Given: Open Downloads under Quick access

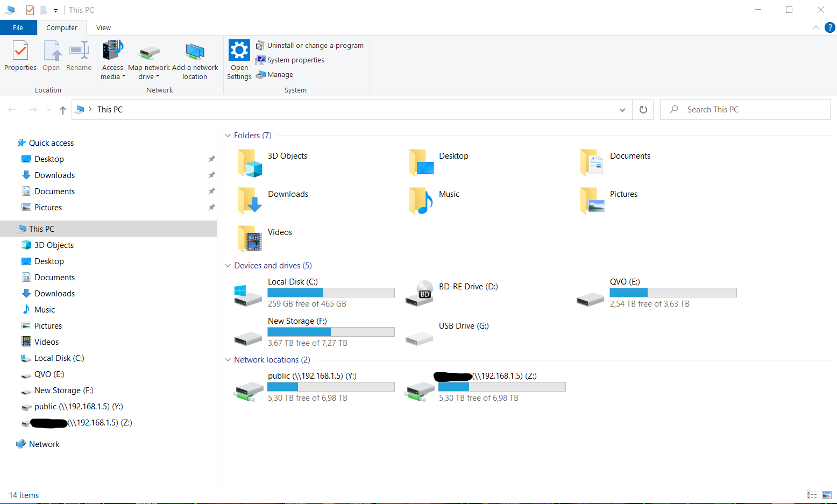Looking at the screenshot, I should tap(54, 175).
